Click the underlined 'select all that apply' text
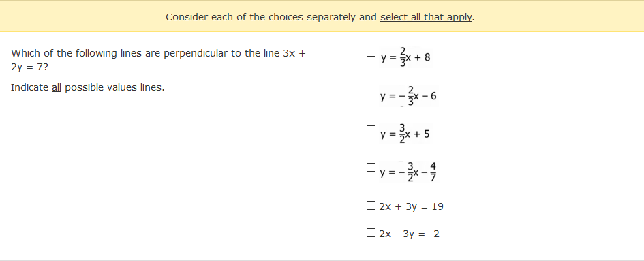This screenshot has height=261, width=644. coord(426,17)
